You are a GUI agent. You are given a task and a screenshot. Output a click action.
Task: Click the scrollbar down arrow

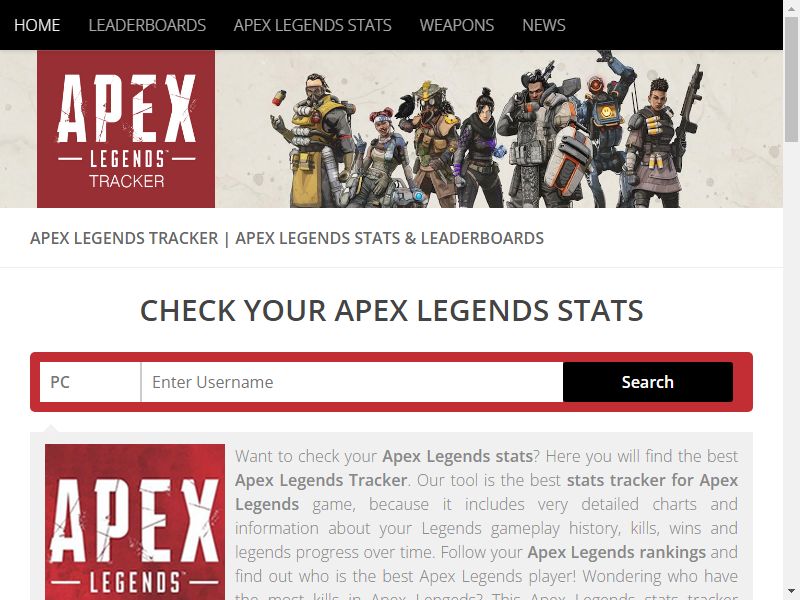click(x=791, y=592)
